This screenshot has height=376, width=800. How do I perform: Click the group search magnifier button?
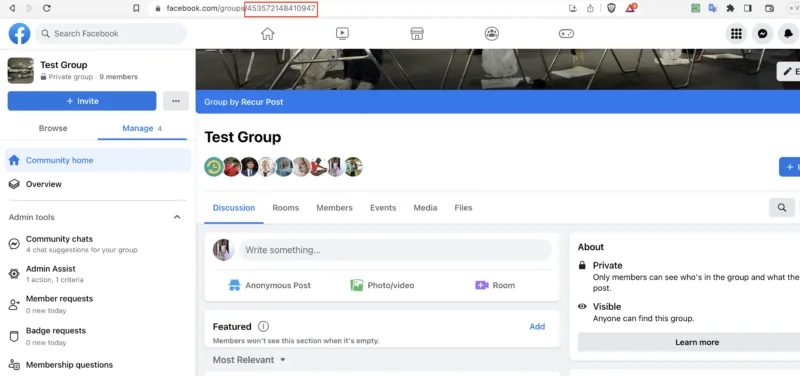pos(782,208)
